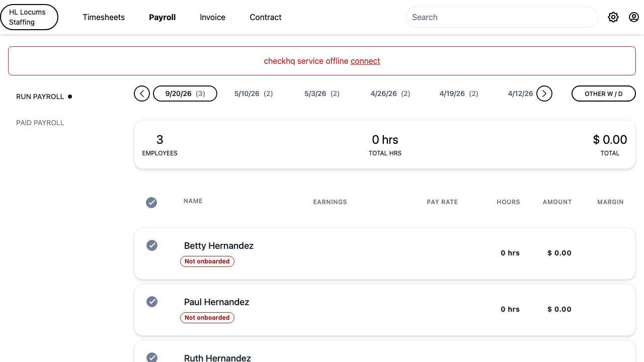Viewport: 644px width, 362px height.
Task: Select Paid Payroll in sidebar
Action: coord(40,123)
